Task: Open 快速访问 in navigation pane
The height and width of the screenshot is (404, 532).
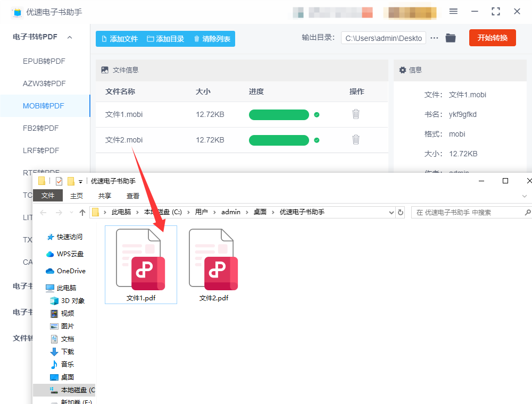Action: 65,237
